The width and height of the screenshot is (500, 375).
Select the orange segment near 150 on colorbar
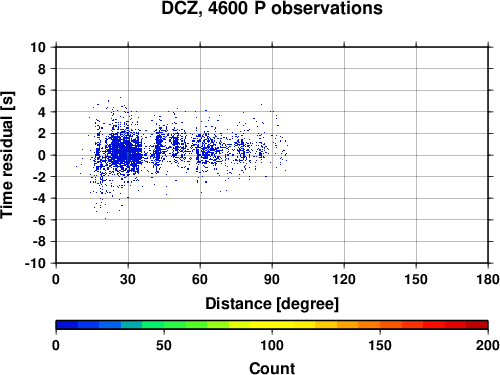click(x=380, y=325)
